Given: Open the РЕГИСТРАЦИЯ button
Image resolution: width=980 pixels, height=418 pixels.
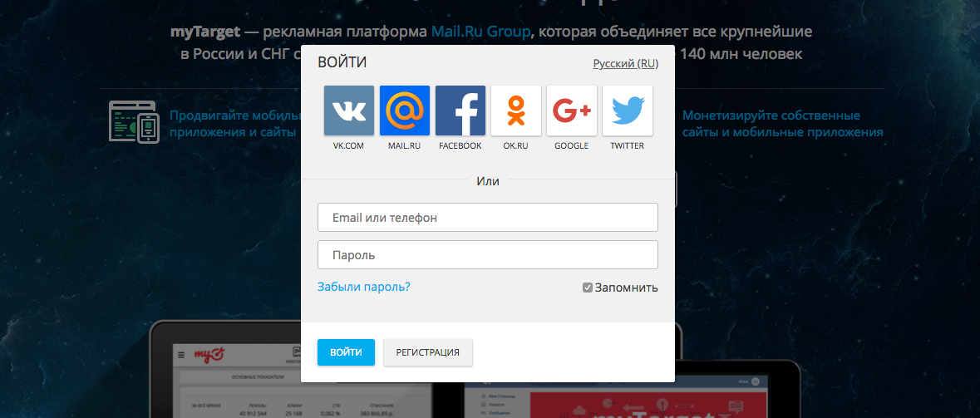Looking at the screenshot, I should 427,352.
